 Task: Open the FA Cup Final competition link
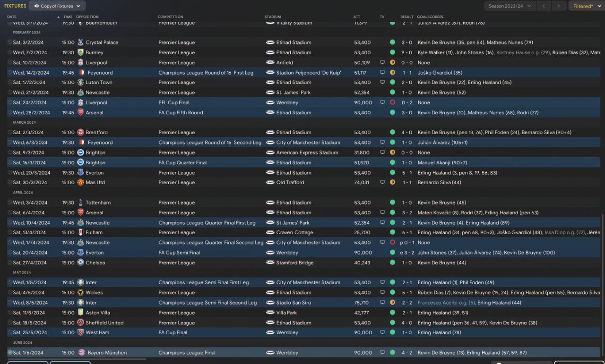(173, 333)
